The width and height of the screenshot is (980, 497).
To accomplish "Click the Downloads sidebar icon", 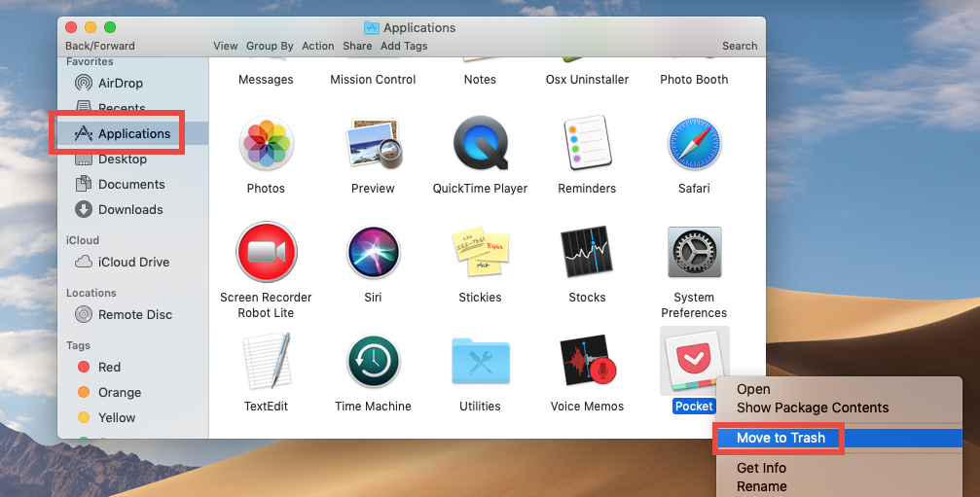I will (83, 209).
